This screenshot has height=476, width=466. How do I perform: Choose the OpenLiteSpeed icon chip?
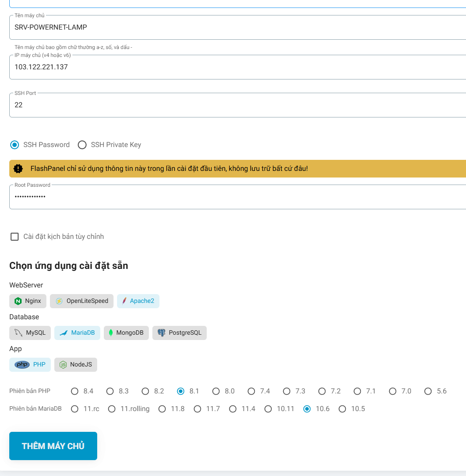tap(59, 301)
